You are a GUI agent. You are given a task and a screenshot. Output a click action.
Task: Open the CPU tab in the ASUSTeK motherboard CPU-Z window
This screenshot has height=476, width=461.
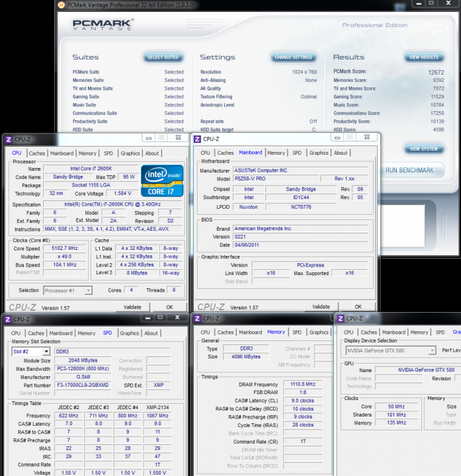point(205,153)
